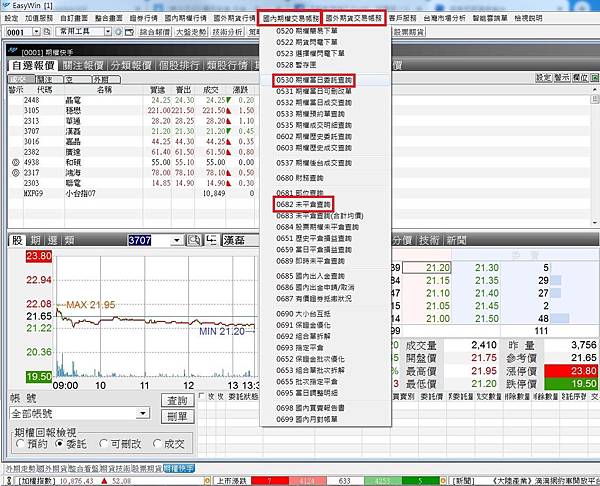Image resolution: width=600 pixels, height=486 pixels.
Task: Switch to bottom 期權快手 page tab
Action: pos(179,468)
